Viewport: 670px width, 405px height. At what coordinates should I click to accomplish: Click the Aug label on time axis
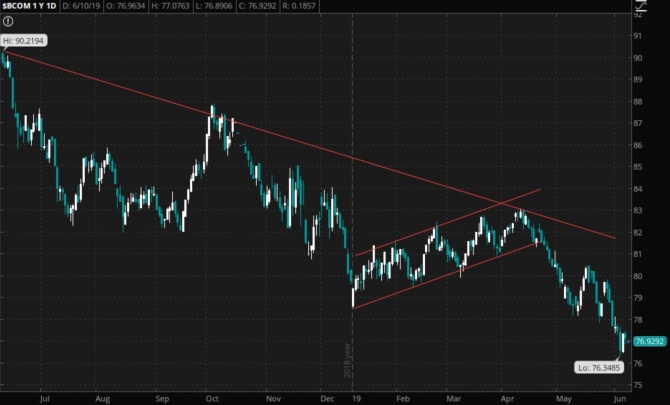(103, 399)
